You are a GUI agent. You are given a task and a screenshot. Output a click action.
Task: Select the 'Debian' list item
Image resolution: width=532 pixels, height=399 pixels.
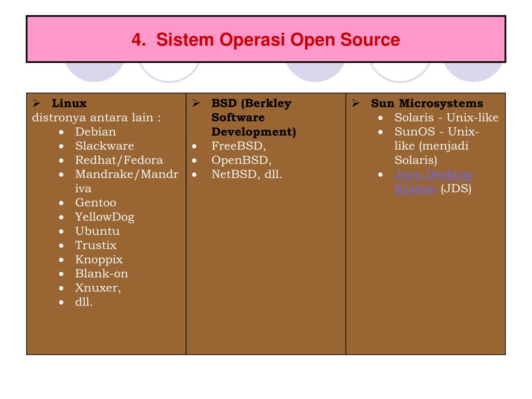pos(96,131)
